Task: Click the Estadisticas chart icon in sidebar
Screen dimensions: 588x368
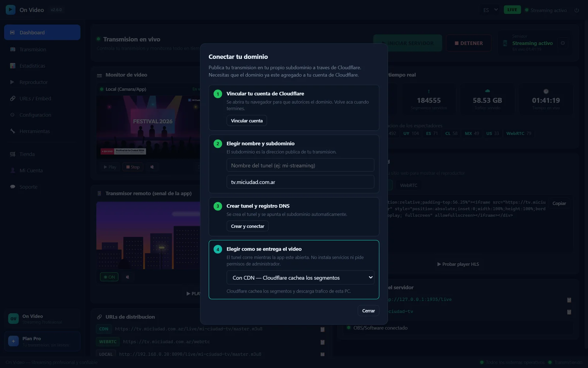Action: 12,66
